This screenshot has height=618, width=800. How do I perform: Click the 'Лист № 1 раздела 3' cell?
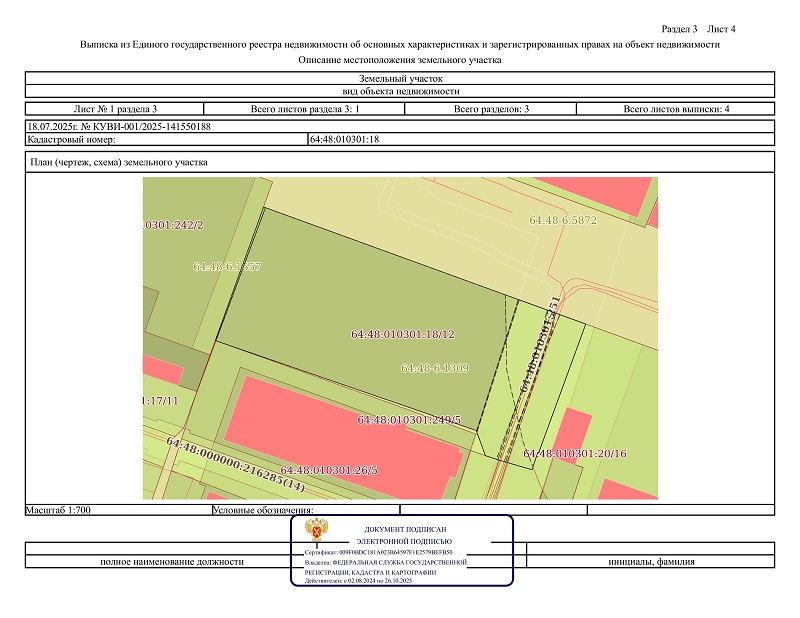[x=115, y=108]
